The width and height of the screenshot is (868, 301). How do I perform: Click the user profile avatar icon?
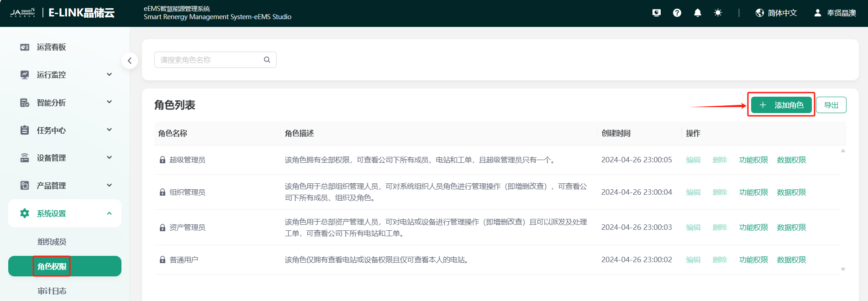point(817,13)
